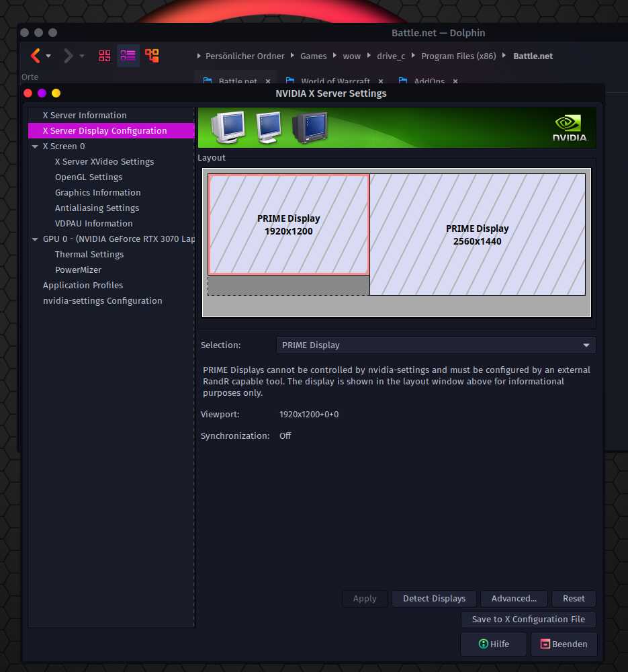Close the AddOns tab in Dolphin
The height and width of the screenshot is (672, 628).
point(455,81)
